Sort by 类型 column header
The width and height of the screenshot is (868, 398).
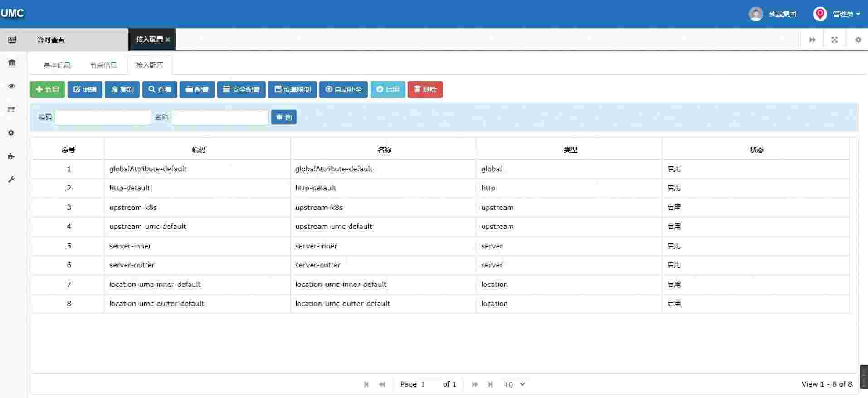pos(570,150)
